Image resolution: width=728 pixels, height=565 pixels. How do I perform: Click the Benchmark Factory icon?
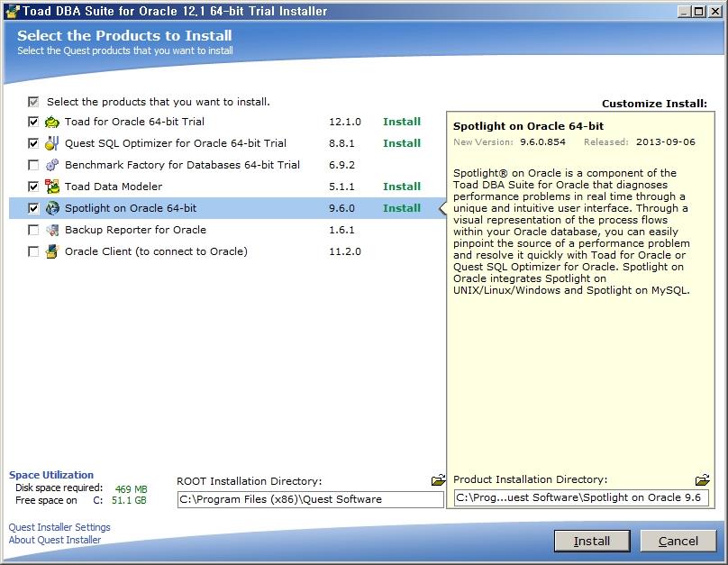point(52,165)
